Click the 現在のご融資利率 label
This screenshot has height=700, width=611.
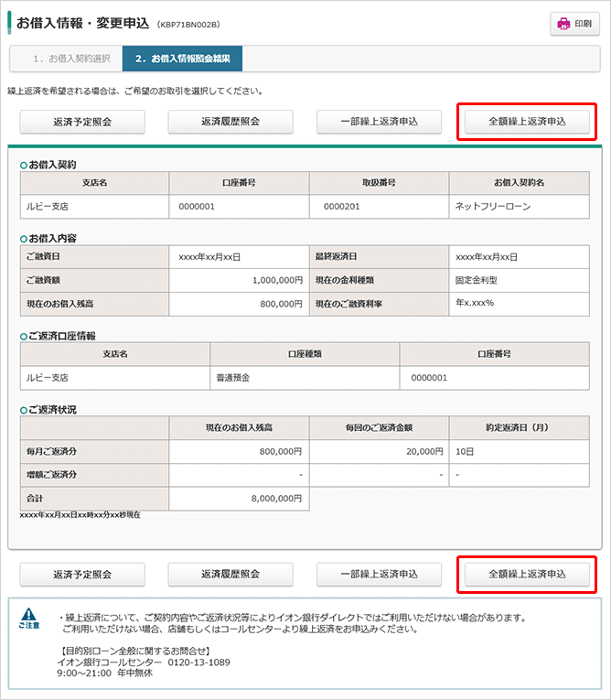(348, 304)
